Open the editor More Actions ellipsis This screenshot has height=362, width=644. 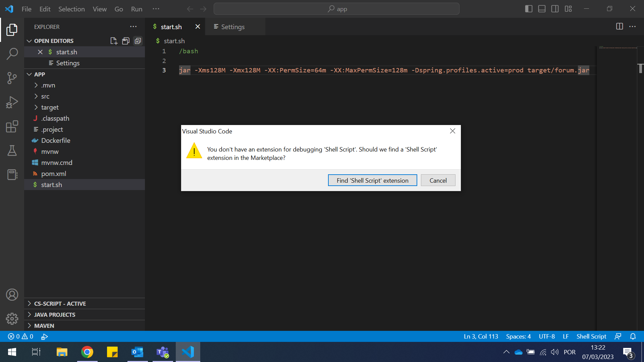pos(633,26)
